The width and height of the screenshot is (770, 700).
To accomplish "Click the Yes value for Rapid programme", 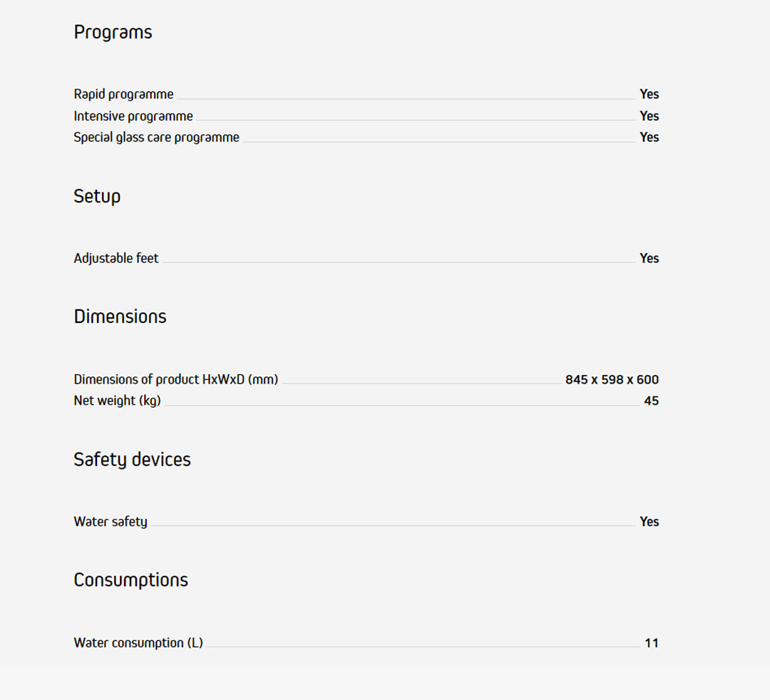I will tap(649, 94).
